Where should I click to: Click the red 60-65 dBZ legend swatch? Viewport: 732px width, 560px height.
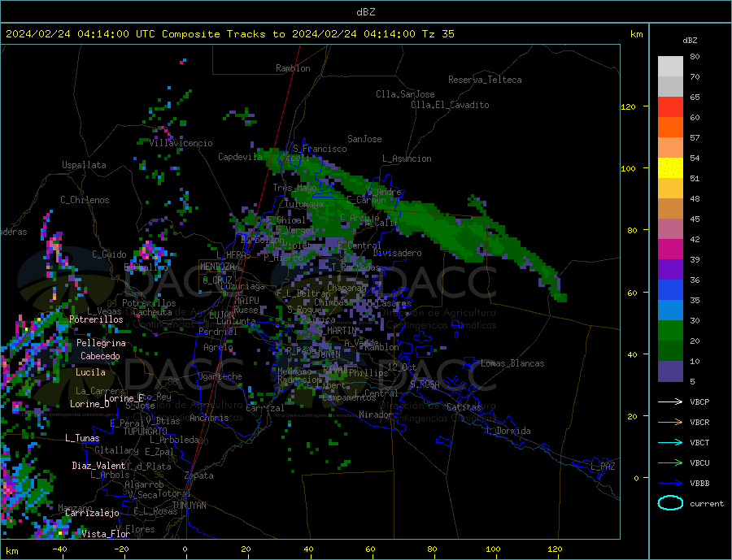coord(670,106)
